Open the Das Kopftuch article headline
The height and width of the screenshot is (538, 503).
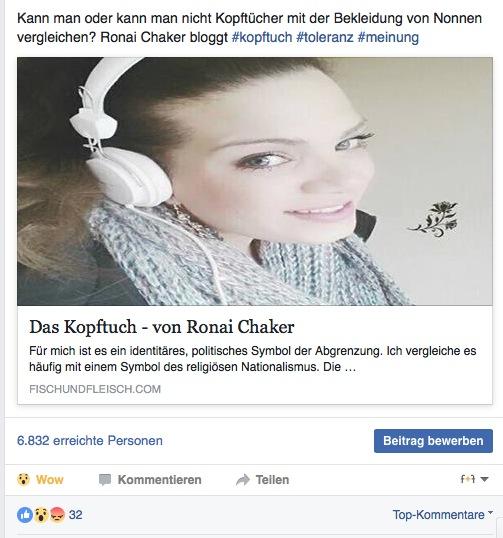[162, 326]
